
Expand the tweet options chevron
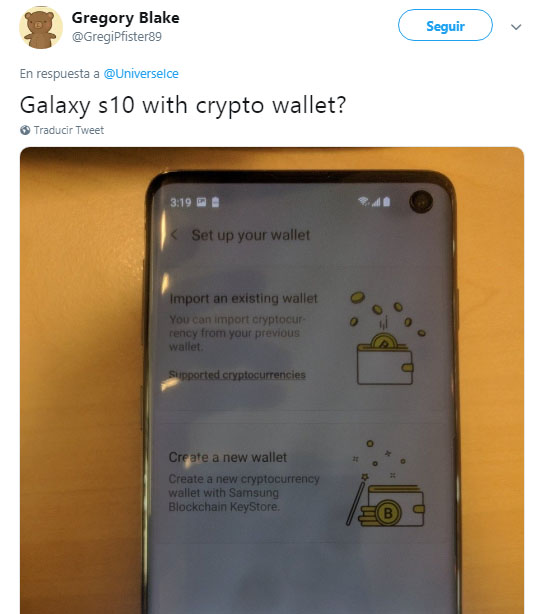click(516, 27)
